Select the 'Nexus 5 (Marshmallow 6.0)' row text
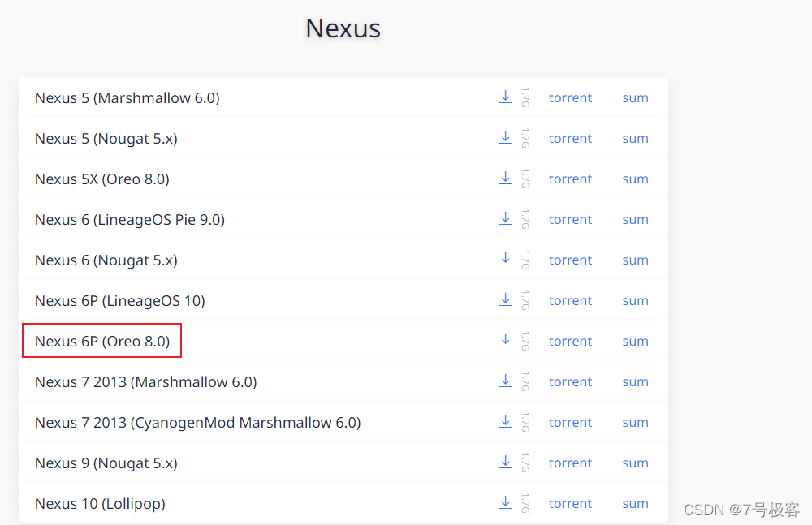812x525 pixels. 127,98
